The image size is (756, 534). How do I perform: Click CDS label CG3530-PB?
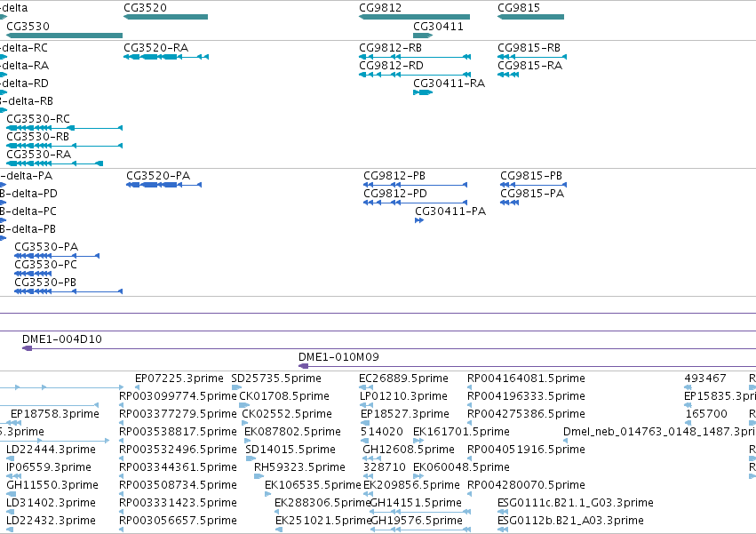(45, 283)
